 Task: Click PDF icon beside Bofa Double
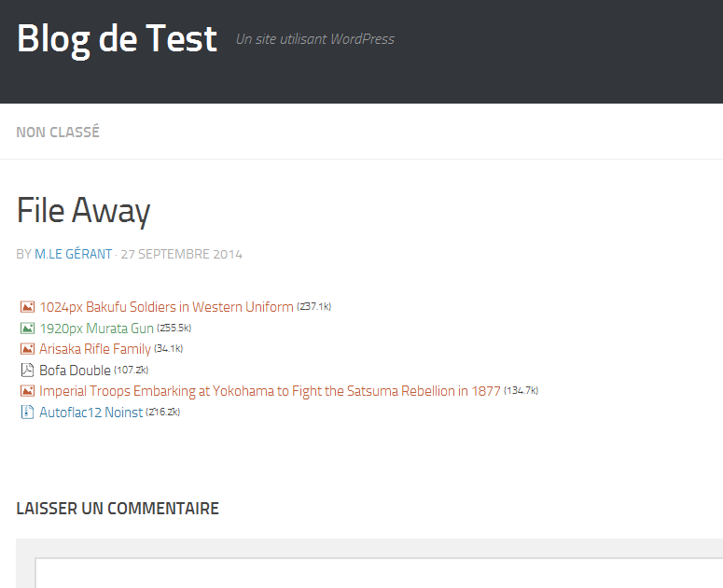[x=27, y=370]
